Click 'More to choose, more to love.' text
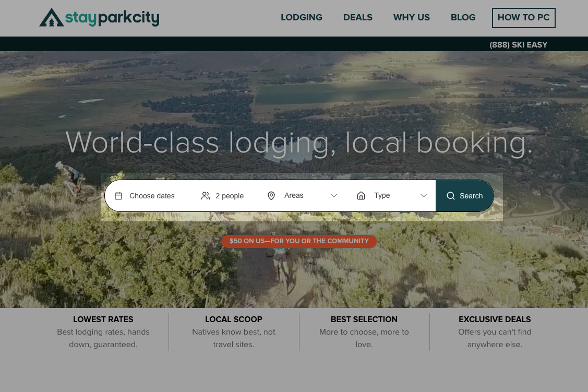Image resolution: width=588 pixels, height=392 pixels. pos(364,338)
